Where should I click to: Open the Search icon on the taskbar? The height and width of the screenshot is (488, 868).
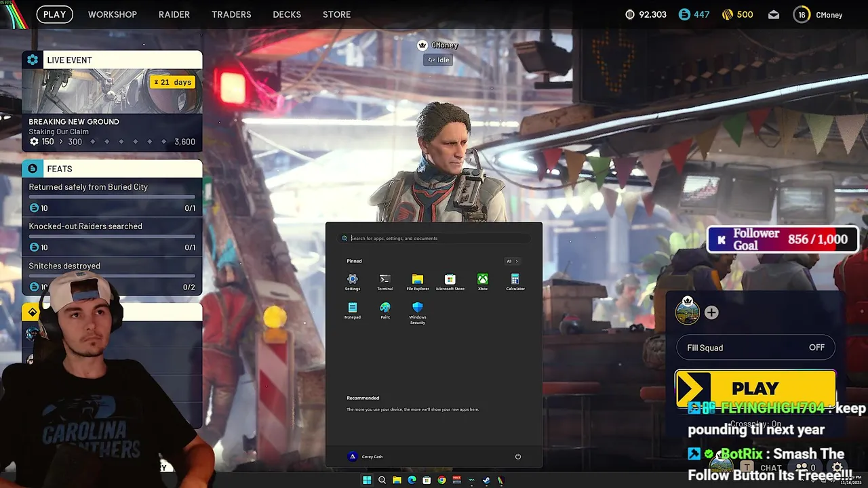(382, 480)
